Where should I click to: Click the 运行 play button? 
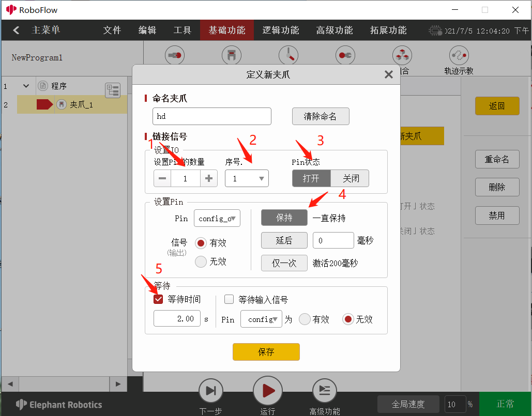tap(268, 391)
